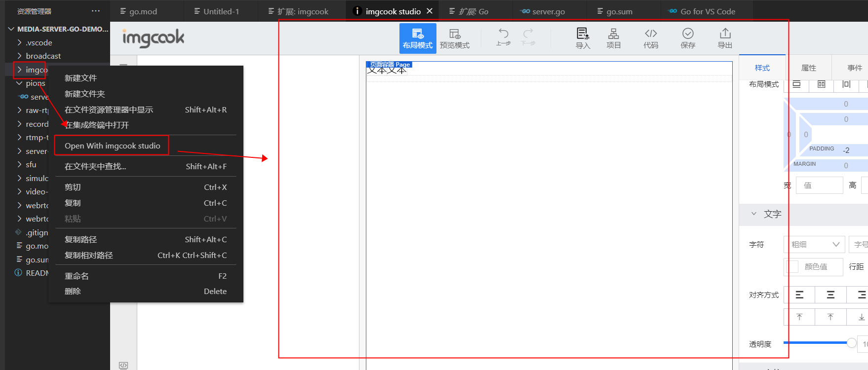
Task: Open the 项目 project icon
Action: [614, 38]
